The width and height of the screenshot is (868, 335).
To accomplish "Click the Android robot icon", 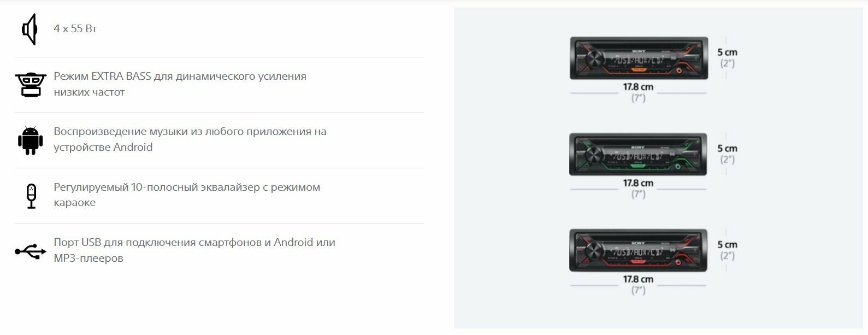I will pos(30,140).
